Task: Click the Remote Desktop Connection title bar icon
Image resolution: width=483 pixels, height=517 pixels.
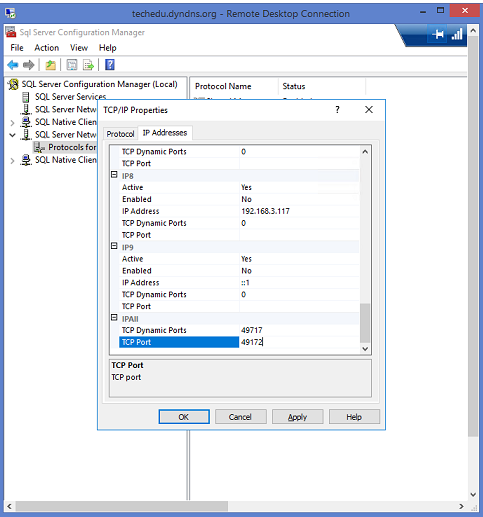Action: (x=10, y=13)
